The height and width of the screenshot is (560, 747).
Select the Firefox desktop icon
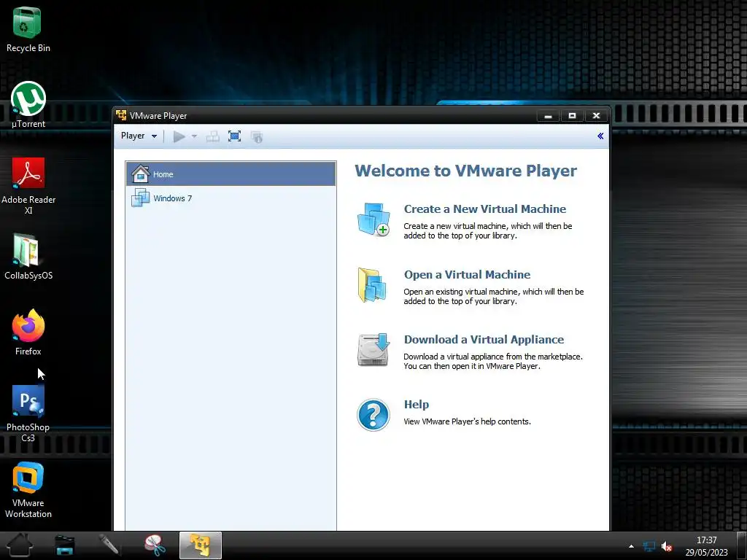point(28,332)
